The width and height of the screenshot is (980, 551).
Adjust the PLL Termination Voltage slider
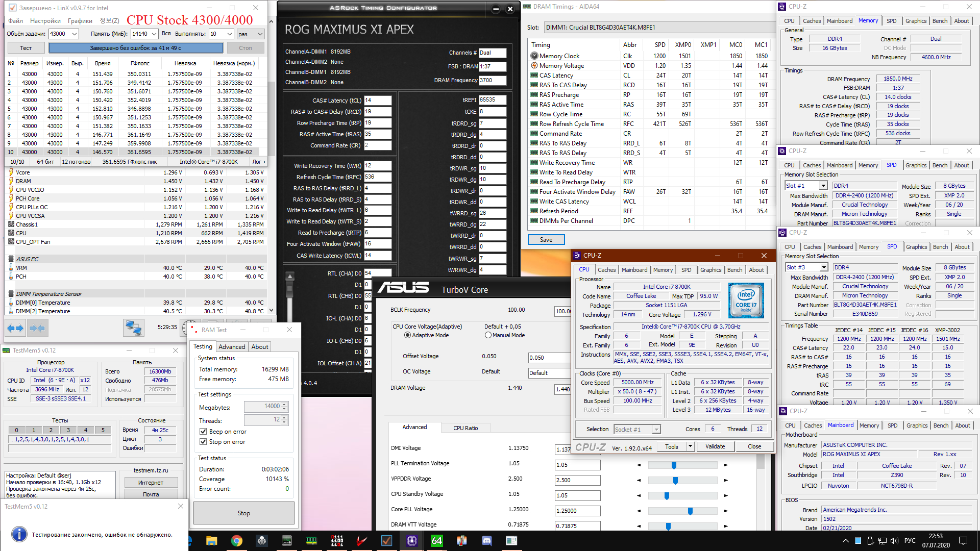point(674,465)
